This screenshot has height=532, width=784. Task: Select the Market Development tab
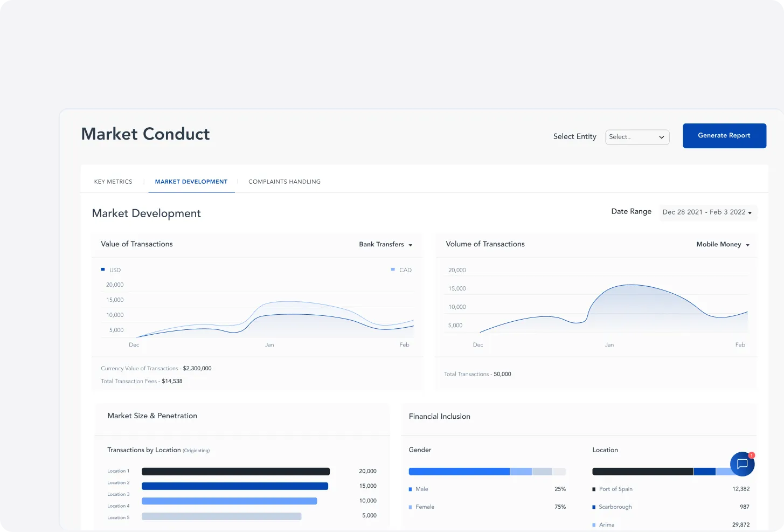click(x=191, y=182)
